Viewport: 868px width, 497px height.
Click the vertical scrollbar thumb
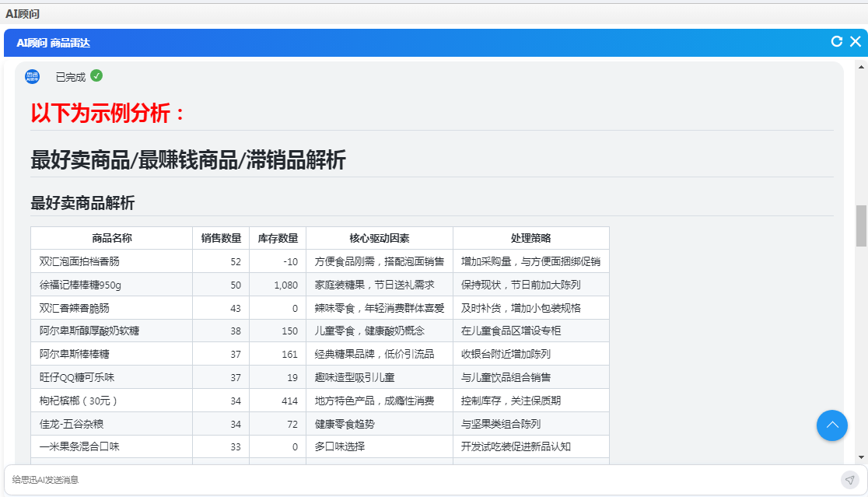(861, 226)
